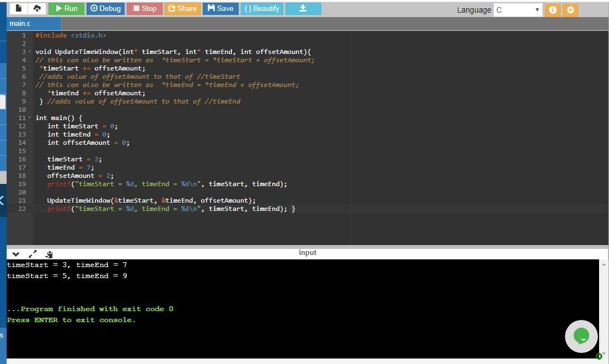Click the input label bar
This screenshot has width=609, height=364.
tap(307, 252)
